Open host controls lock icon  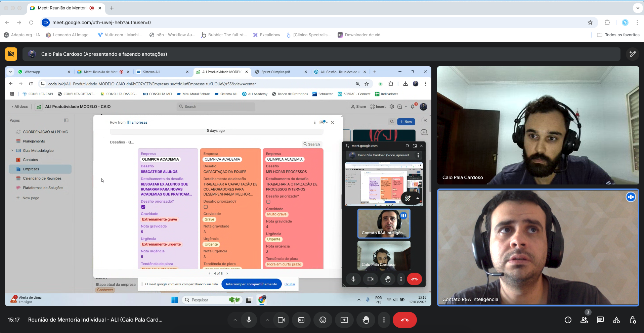[633, 320]
